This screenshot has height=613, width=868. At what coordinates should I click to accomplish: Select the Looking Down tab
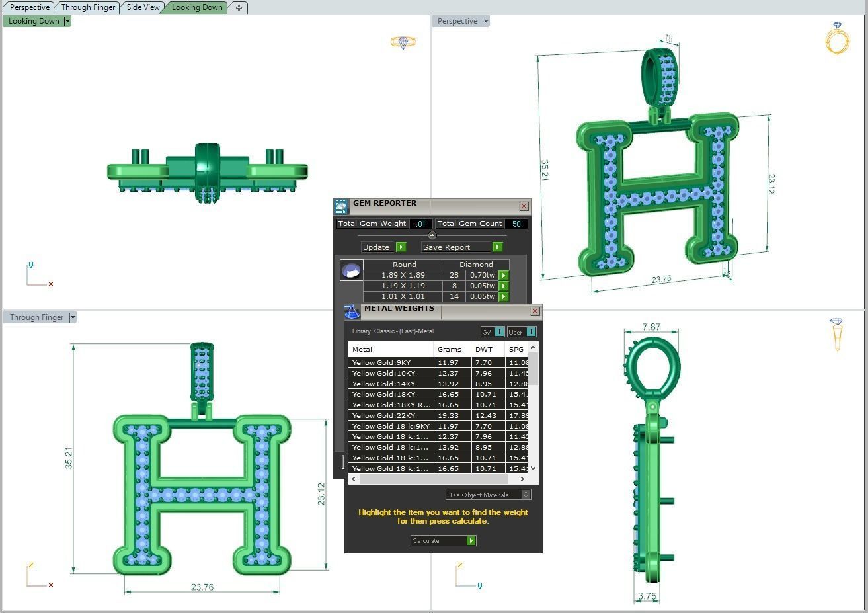(x=197, y=7)
